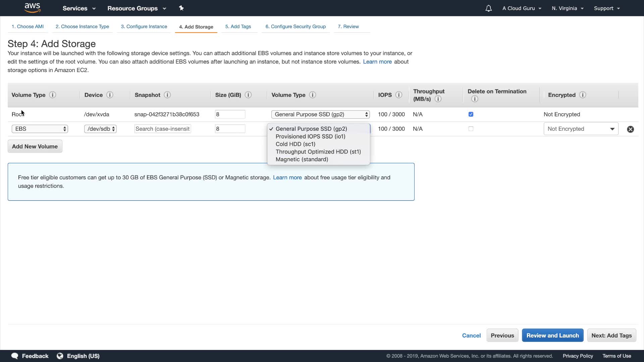Click Add New Volume button
Image resolution: width=644 pixels, height=362 pixels.
coord(35,146)
